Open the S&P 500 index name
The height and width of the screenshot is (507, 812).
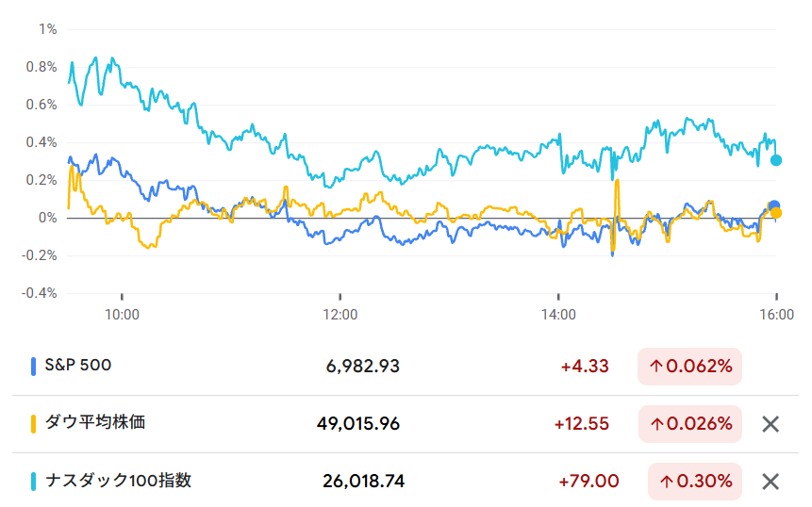coord(77,365)
